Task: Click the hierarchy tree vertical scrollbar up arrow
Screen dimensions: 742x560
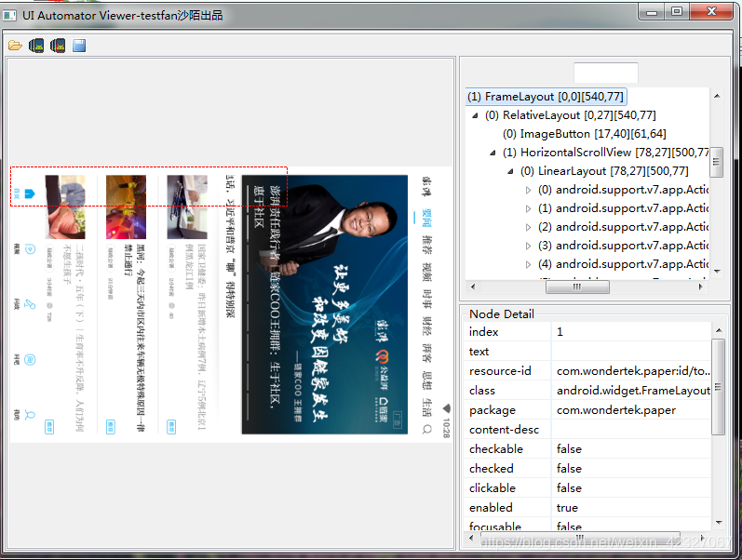Action: coord(717,96)
